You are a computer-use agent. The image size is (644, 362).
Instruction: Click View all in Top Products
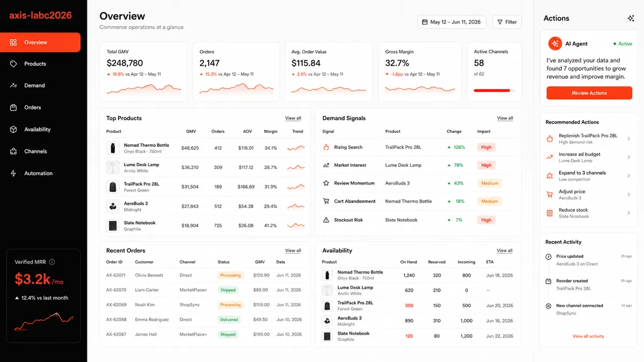click(293, 118)
